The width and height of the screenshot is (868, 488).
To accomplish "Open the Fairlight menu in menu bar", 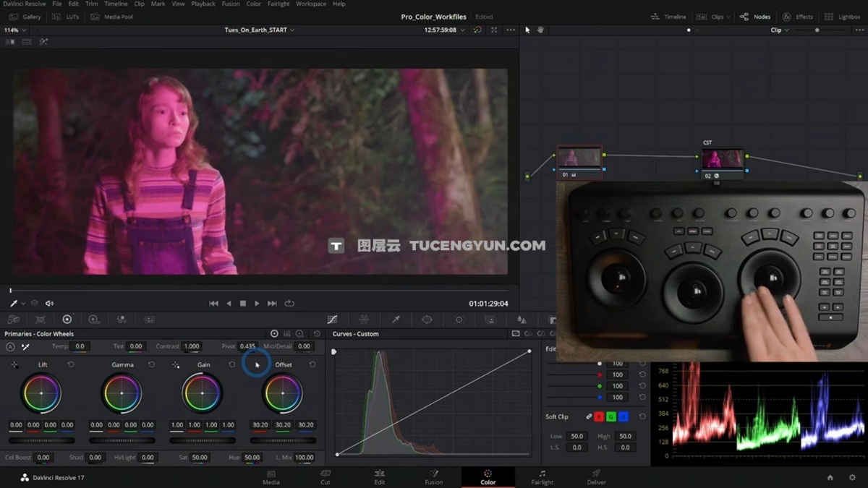I will tap(278, 4).
